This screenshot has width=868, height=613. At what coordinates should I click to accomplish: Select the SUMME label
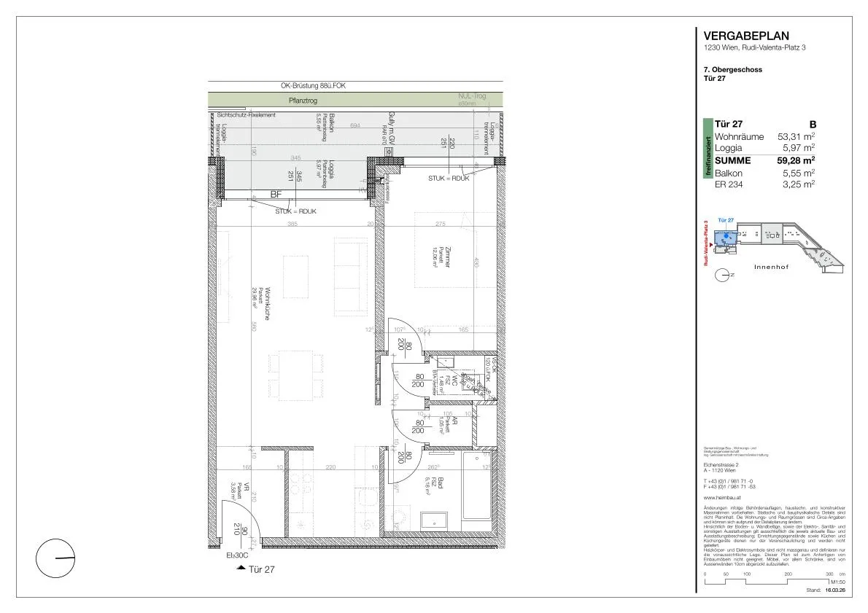tap(732, 160)
